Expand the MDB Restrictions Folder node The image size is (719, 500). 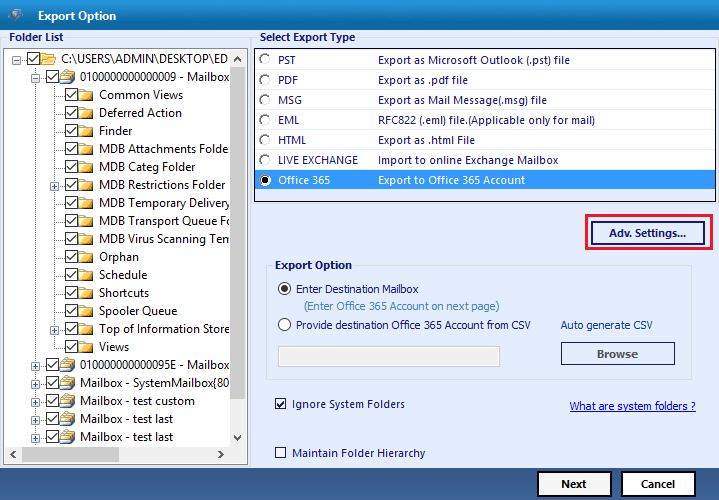click(54, 186)
